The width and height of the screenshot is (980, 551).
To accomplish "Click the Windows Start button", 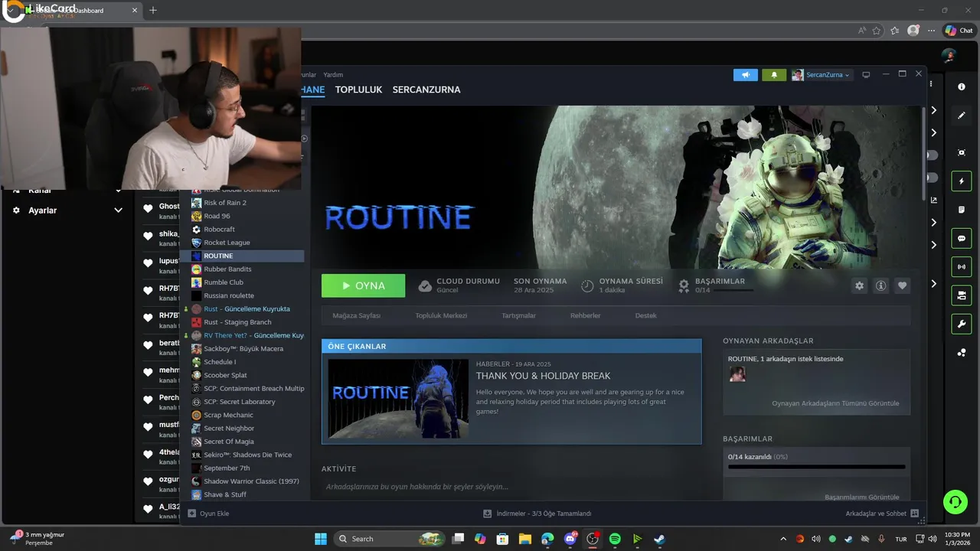I will (x=320, y=539).
